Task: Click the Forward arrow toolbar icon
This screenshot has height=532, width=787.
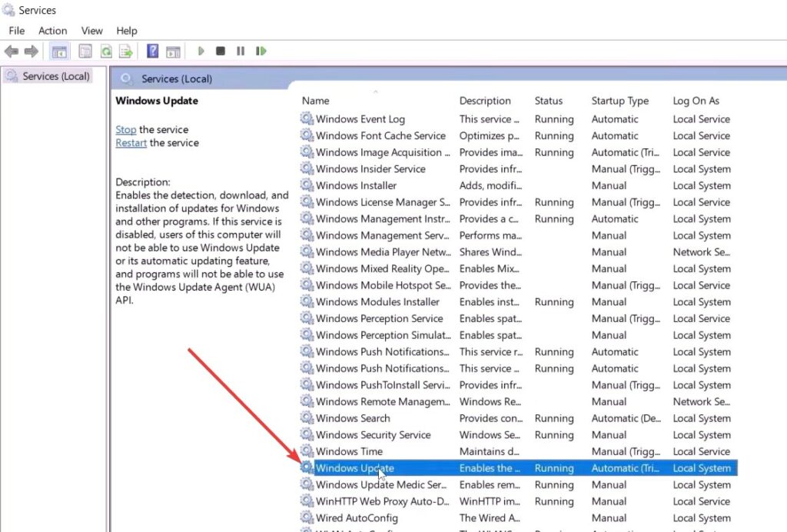Action: (31, 52)
